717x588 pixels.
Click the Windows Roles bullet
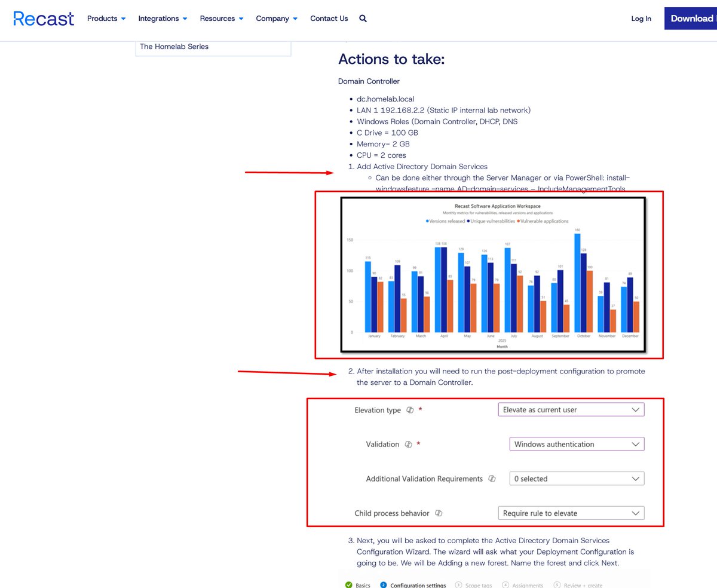437,122
